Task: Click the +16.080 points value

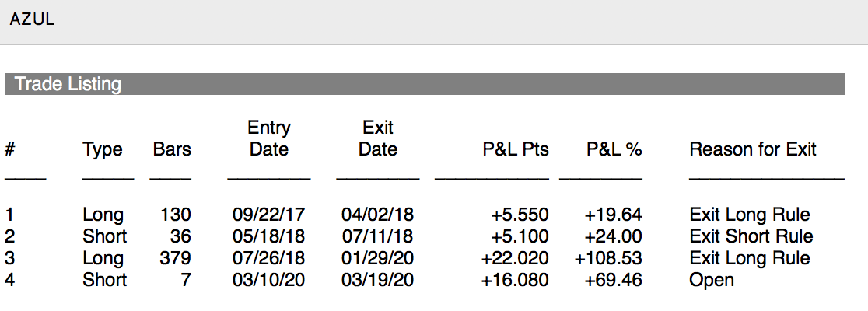Action: click(515, 280)
